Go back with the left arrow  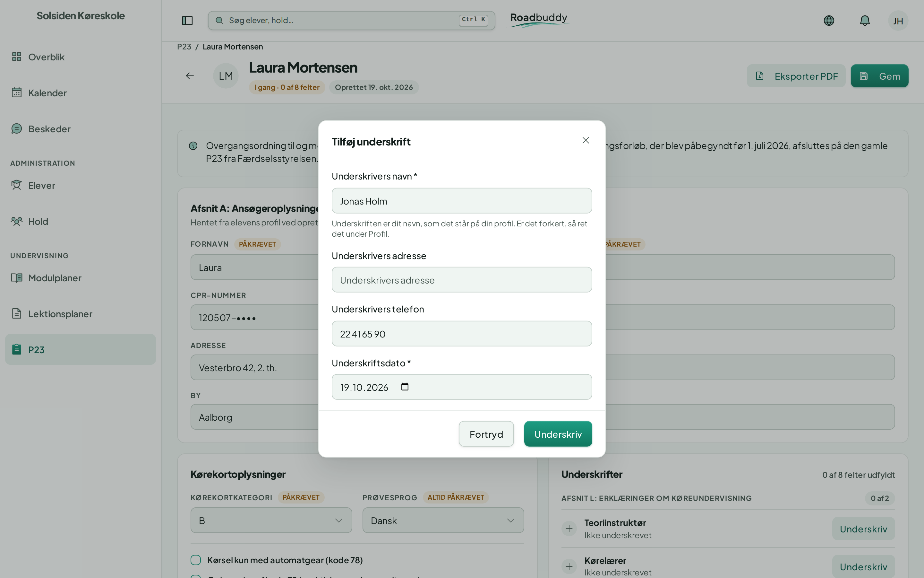tap(190, 76)
